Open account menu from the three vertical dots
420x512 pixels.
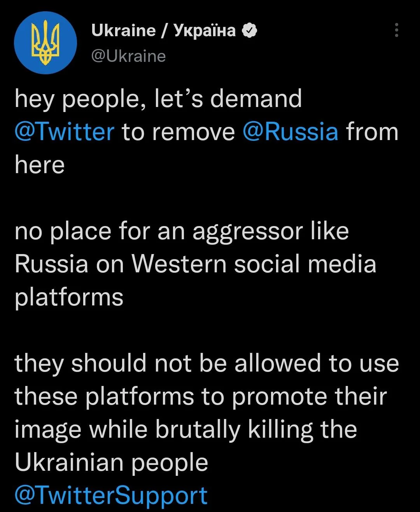point(397,31)
